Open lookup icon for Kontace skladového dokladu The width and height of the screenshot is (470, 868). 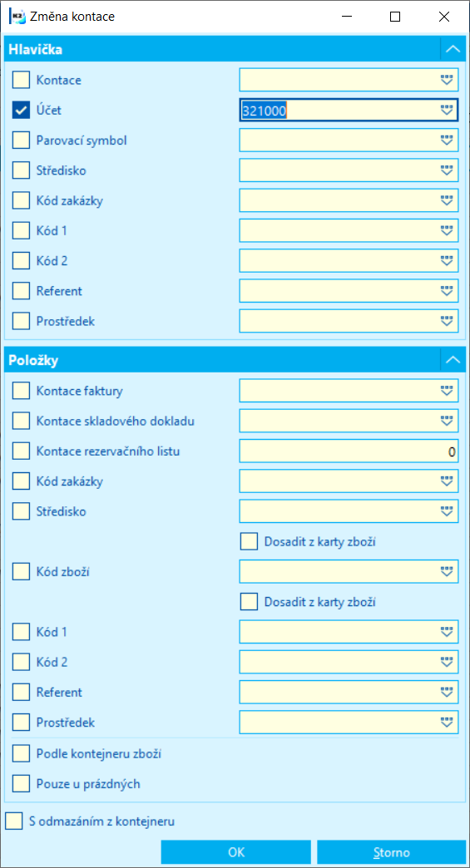[x=447, y=421]
